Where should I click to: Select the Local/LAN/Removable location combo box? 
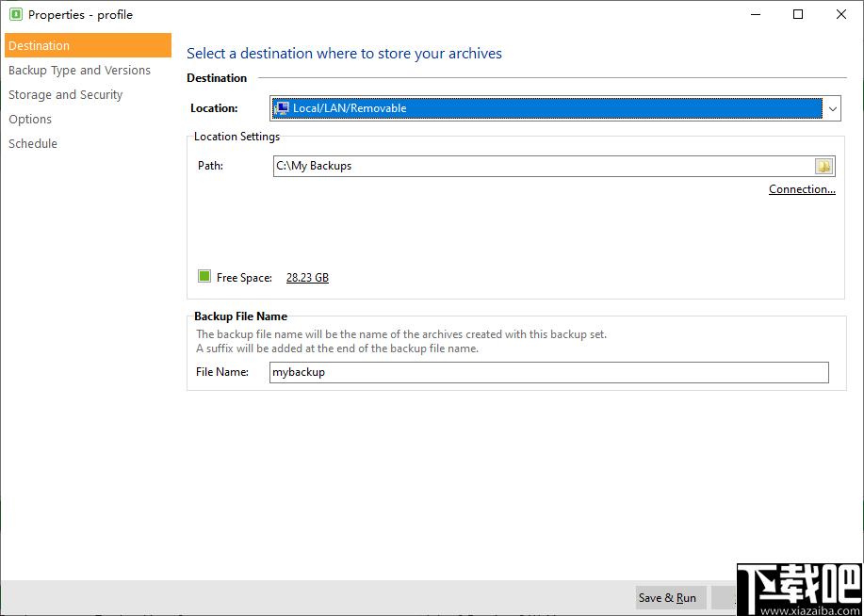(x=556, y=108)
